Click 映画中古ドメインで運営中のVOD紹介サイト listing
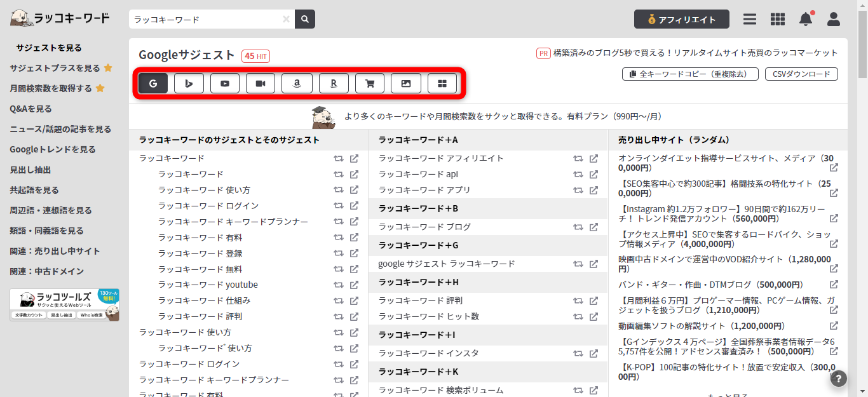Screen dimensions: 868x397 724,264
